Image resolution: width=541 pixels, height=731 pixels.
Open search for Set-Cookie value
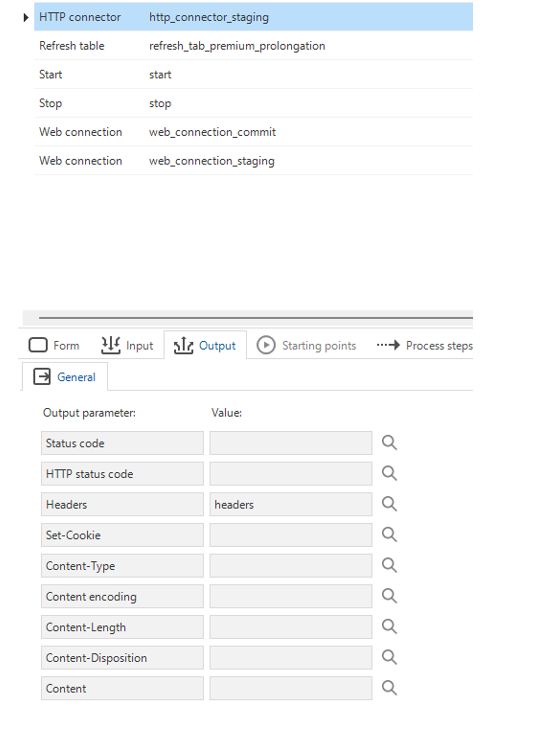point(389,535)
